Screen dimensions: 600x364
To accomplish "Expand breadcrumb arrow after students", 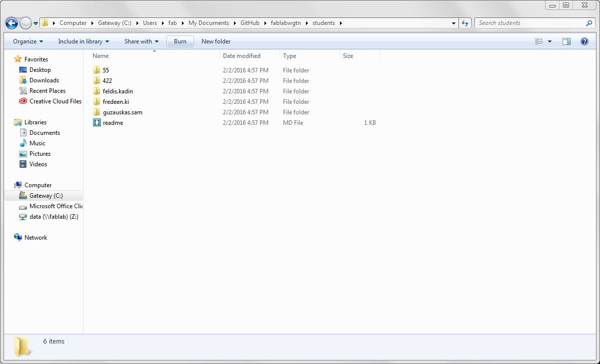I will [x=341, y=23].
